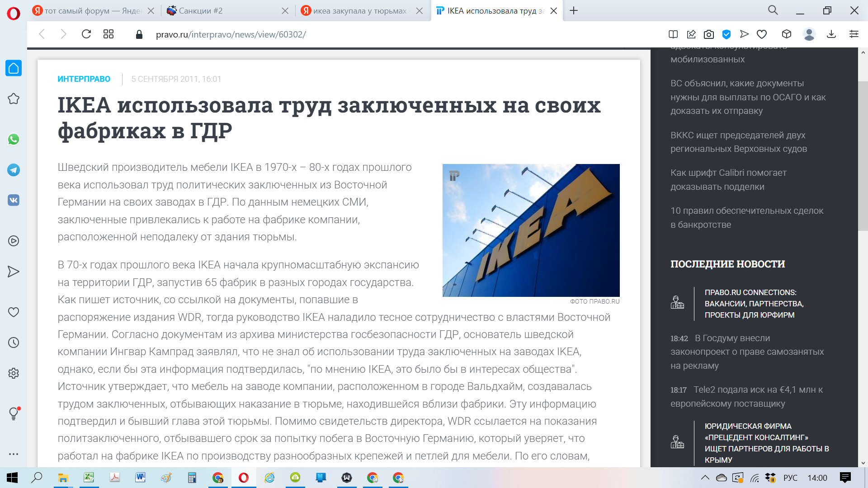Open Windows notification center
The width and height of the screenshot is (868, 488).
coord(845,478)
